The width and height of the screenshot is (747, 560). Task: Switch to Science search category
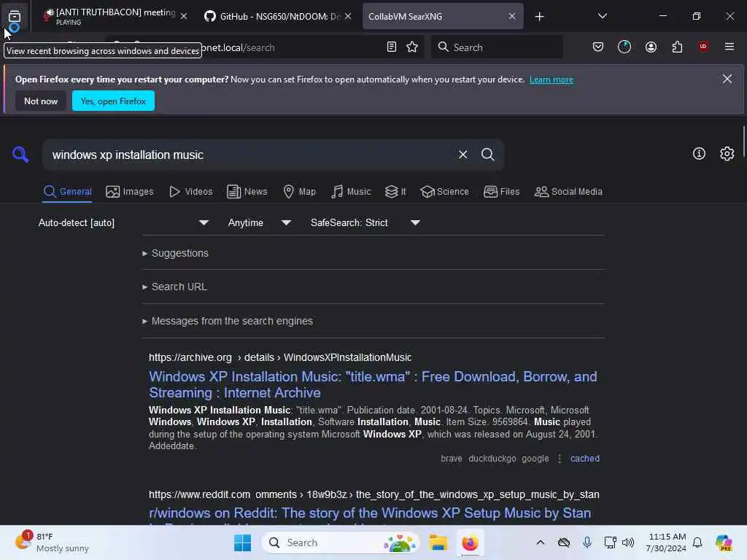coord(444,192)
